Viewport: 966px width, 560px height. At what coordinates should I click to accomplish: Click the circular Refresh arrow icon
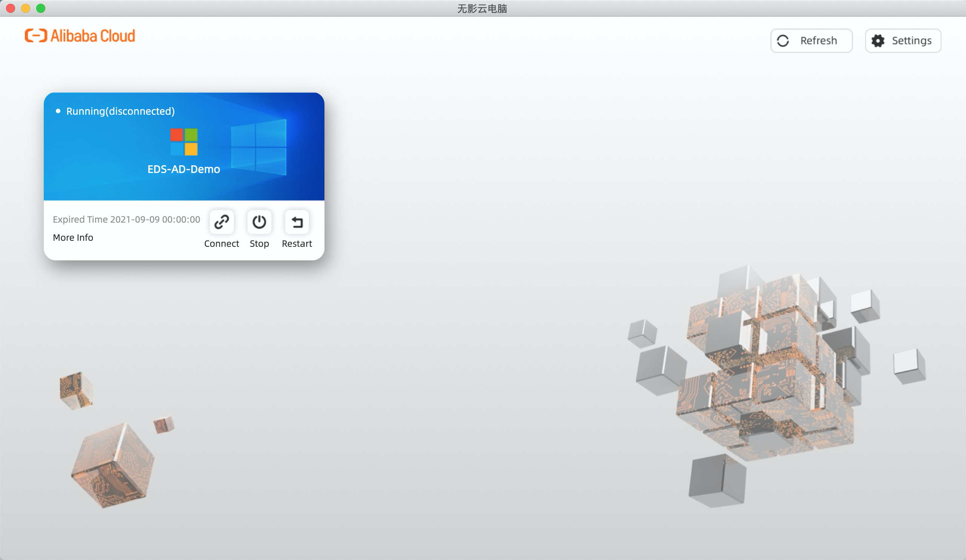point(783,41)
